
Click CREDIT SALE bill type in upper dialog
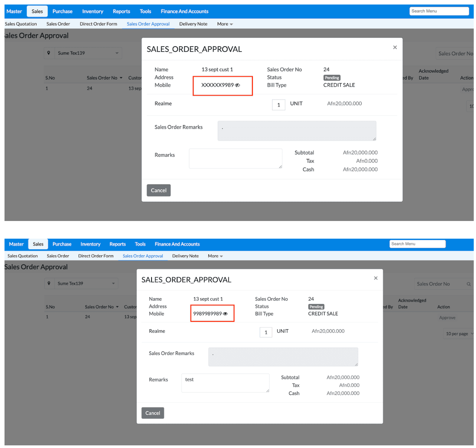(339, 85)
